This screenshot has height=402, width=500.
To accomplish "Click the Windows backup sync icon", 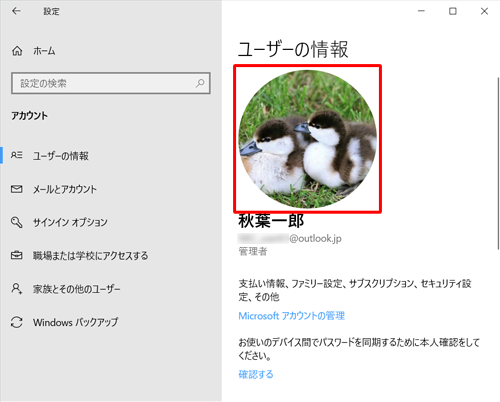I will pos(17,322).
